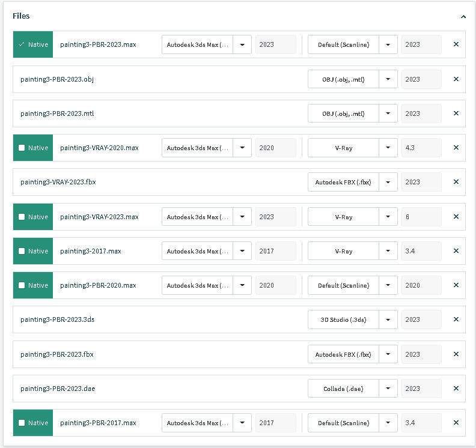Click renderer version field showing 4.3
Screen dimensions: 476x448
click(421, 148)
